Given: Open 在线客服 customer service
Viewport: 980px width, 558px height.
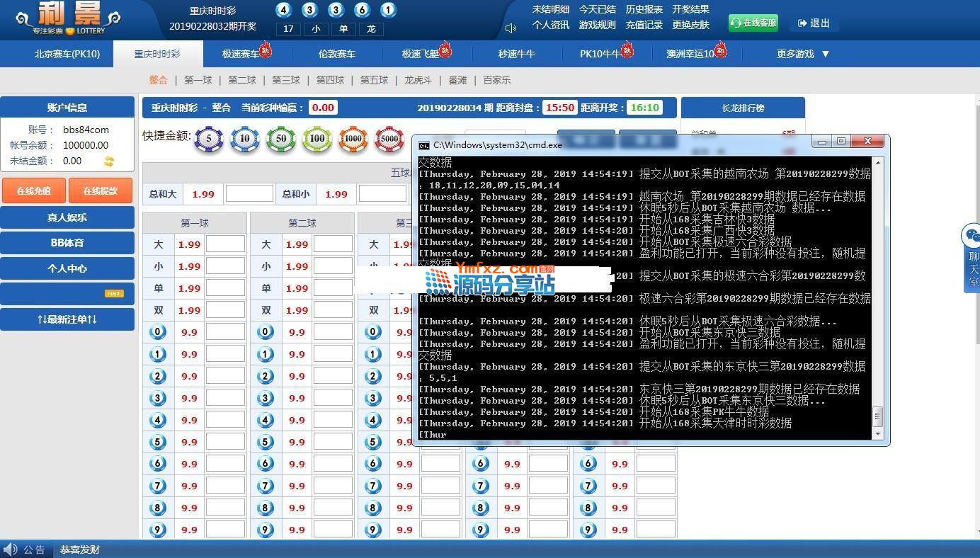Looking at the screenshot, I should click(x=753, y=23).
